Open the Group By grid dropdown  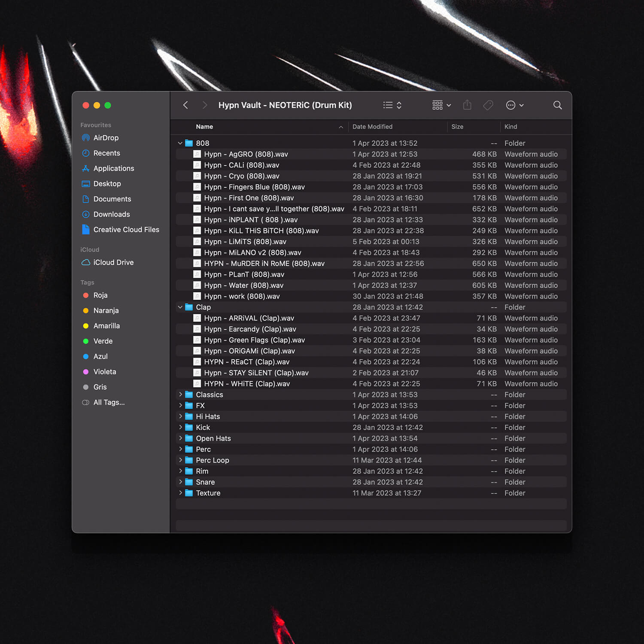441,105
